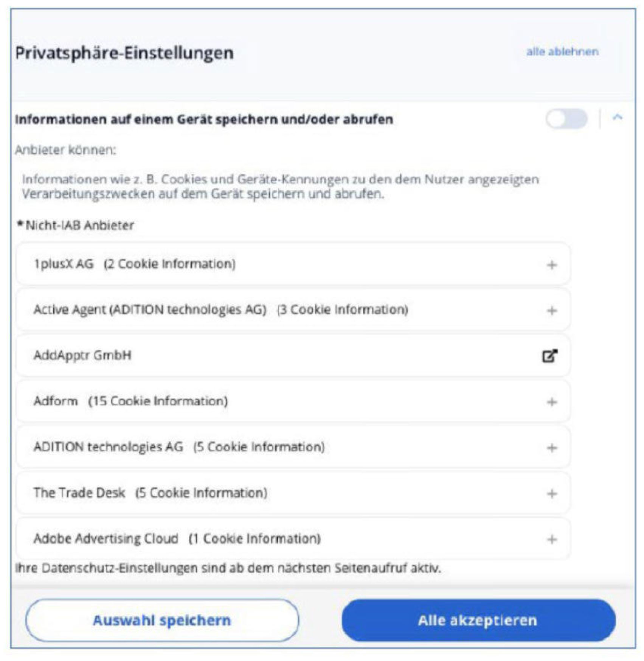This screenshot has width=644, height=661.
Task: Click plus icon for Adobe Advertising Cloud
Action: pyautogui.click(x=551, y=540)
